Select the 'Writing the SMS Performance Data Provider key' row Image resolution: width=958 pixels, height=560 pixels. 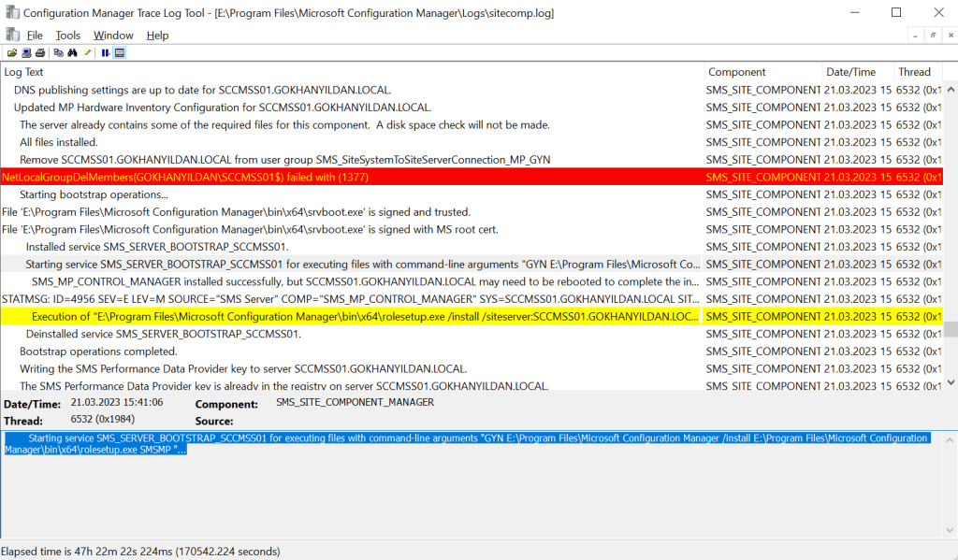tap(472, 369)
